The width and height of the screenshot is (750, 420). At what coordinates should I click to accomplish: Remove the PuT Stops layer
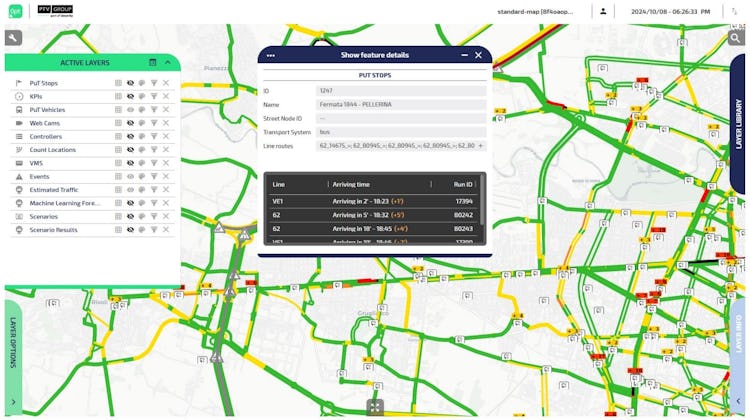166,83
